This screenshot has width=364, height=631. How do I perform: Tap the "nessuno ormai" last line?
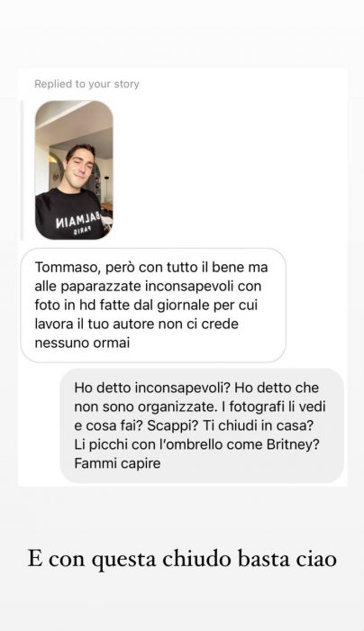(x=82, y=343)
